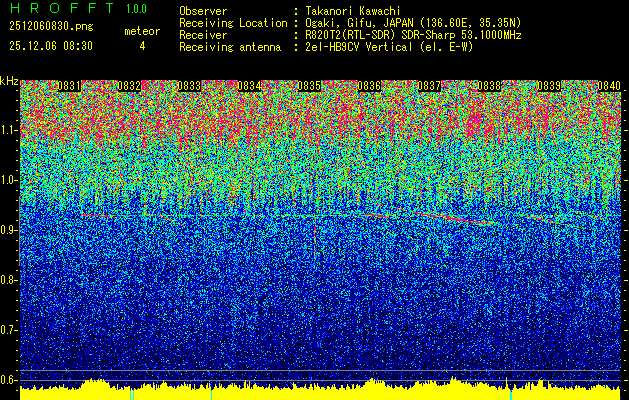Click the 0.6 frequency axis label
629x400 pixels.
point(9,380)
